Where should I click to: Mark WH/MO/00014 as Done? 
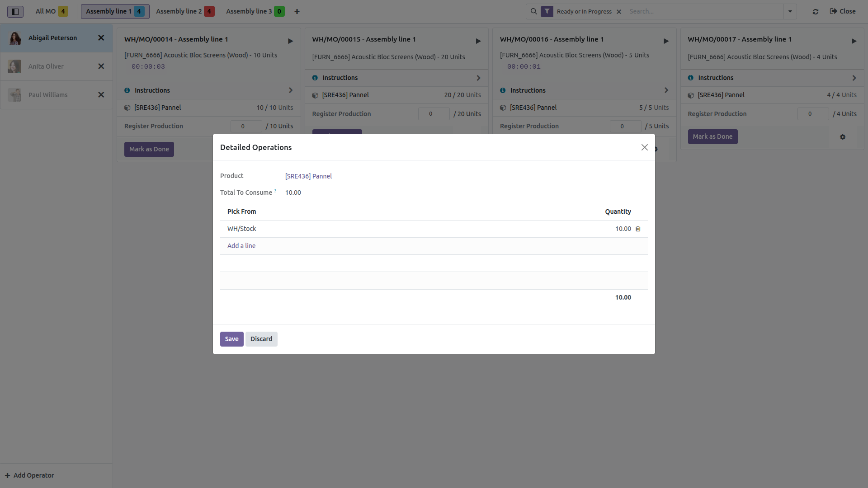[x=149, y=149]
